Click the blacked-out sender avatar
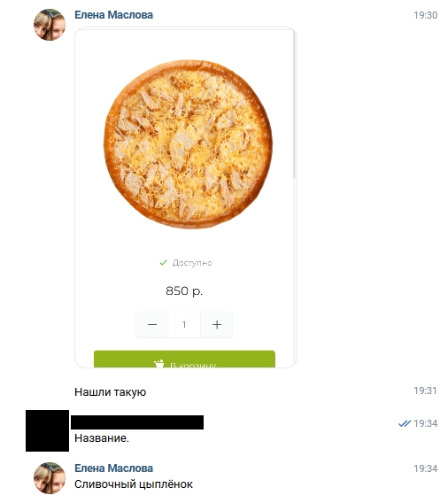Screen dimensions: 448x503 coord(47,430)
